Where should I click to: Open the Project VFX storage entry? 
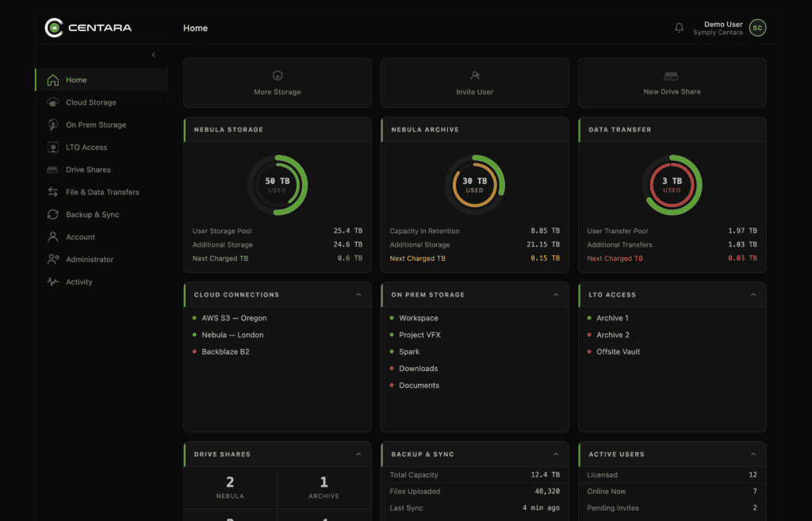point(419,335)
